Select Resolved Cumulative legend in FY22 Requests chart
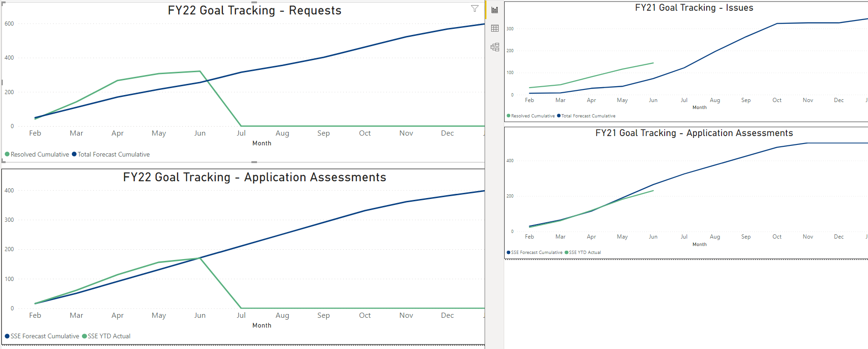The image size is (868, 349). point(37,154)
